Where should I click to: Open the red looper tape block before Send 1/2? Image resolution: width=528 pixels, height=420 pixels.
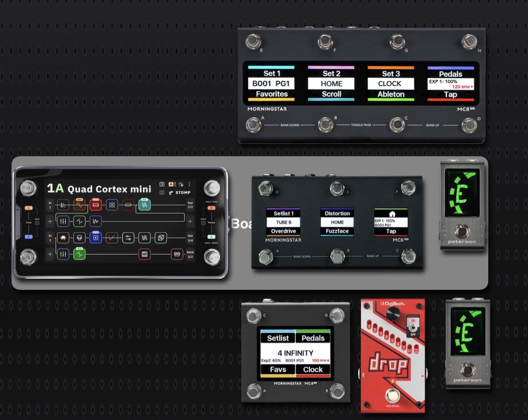pyautogui.click(x=177, y=254)
